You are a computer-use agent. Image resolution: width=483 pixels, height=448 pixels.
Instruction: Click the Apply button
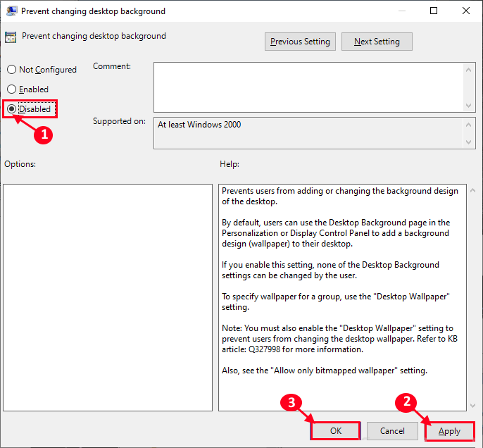pos(449,431)
